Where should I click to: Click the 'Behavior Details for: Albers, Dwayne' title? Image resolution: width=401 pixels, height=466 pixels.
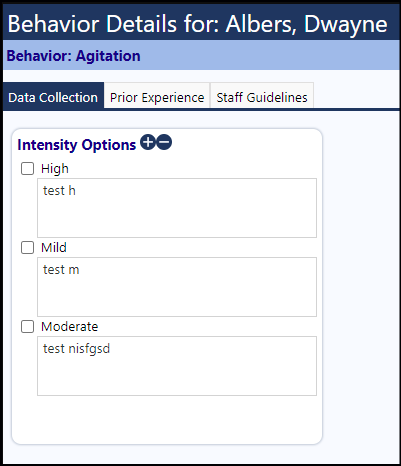pyautogui.click(x=197, y=24)
